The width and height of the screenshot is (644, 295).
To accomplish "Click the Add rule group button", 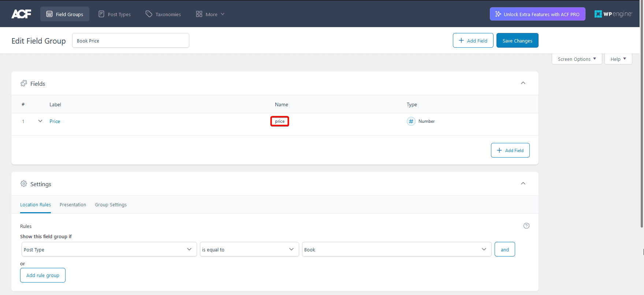I will coord(43,275).
